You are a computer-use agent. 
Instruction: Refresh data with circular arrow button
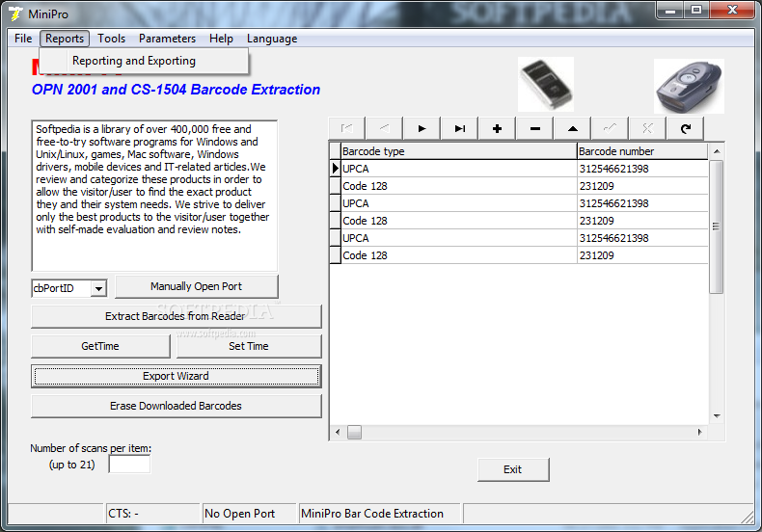(685, 128)
